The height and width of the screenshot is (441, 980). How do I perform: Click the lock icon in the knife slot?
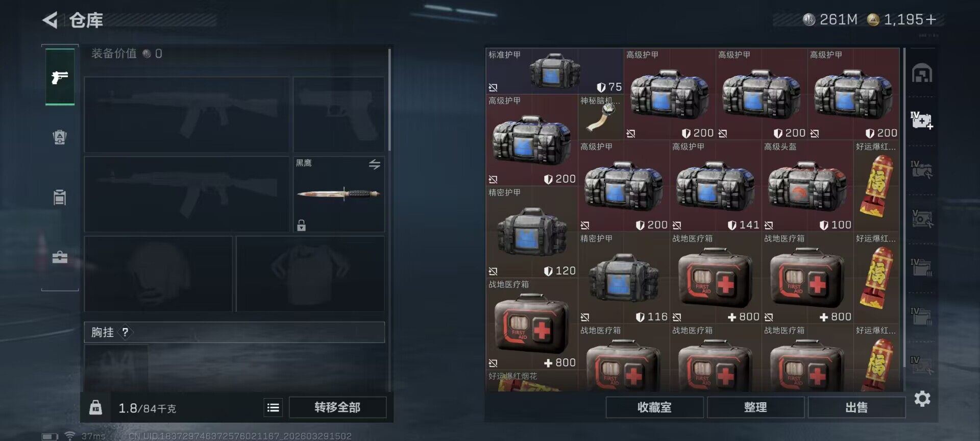[302, 225]
